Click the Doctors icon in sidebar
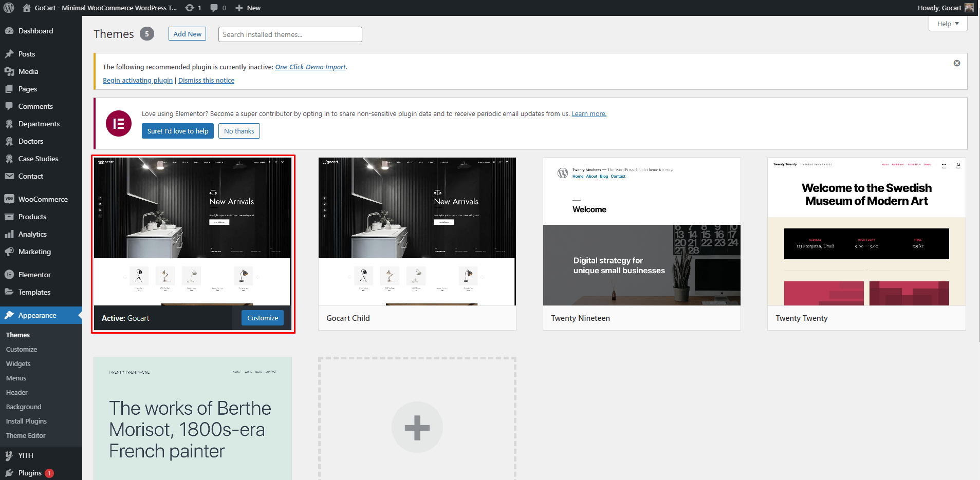 [9, 141]
